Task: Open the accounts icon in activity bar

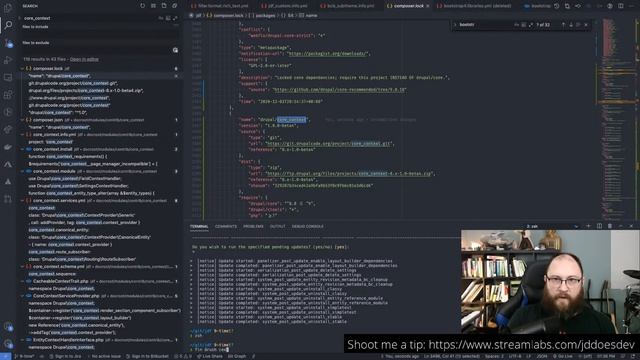Action: pos(8,327)
